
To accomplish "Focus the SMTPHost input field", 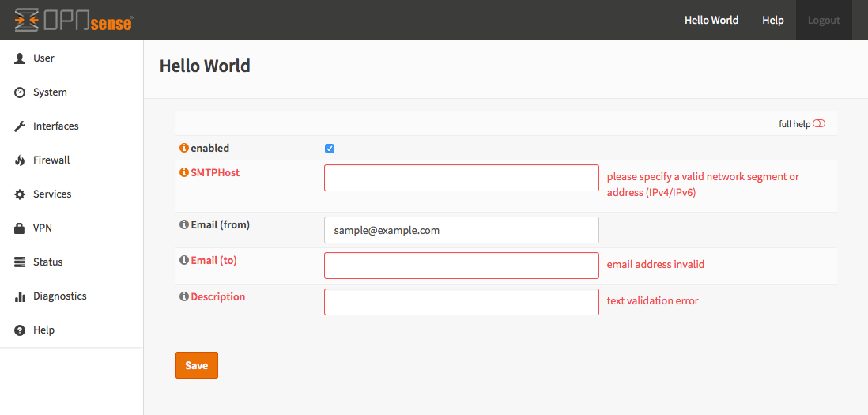I will pyautogui.click(x=462, y=178).
